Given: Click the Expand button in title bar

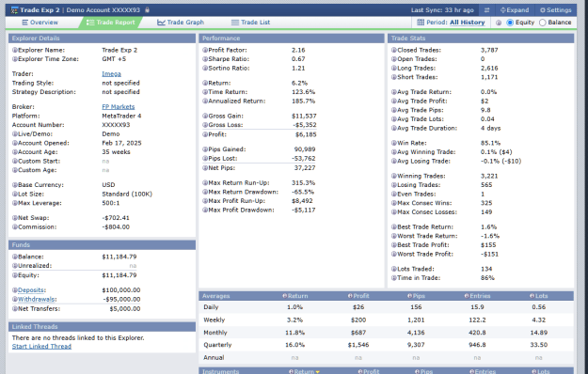Looking at the screenshot, I should coord(515,10).
